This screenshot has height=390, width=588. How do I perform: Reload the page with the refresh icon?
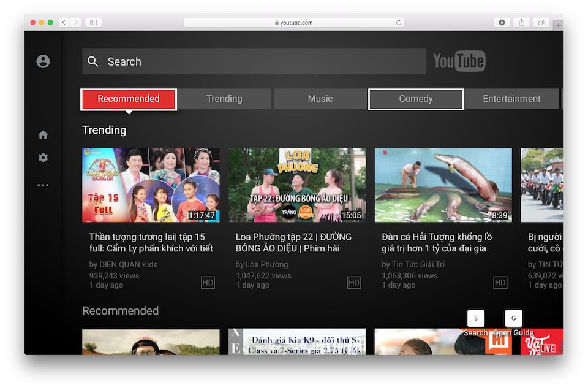point(399,22)
